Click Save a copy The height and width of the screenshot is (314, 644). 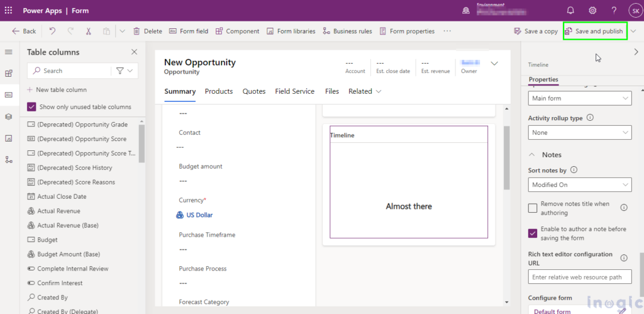(x=536, y=31)
